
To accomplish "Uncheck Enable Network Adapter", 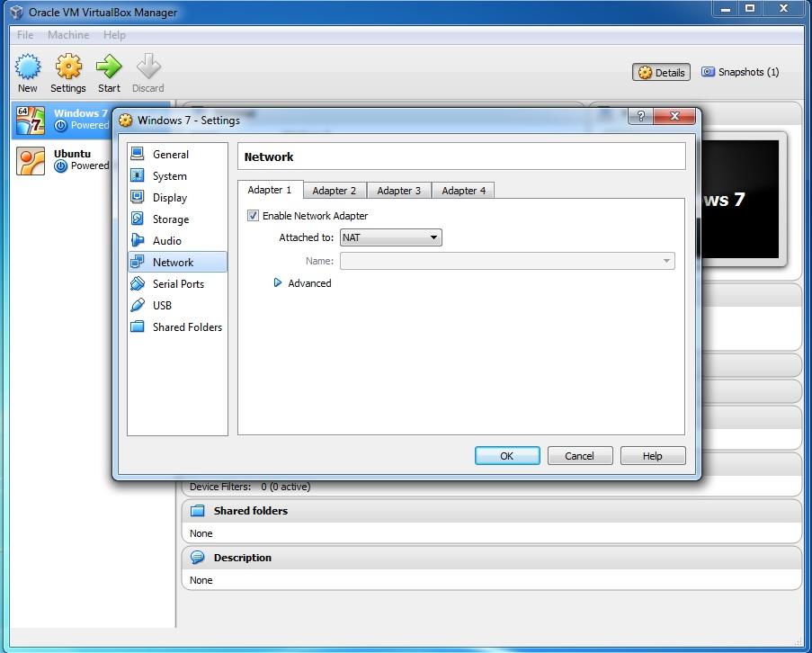I will 253,216.
